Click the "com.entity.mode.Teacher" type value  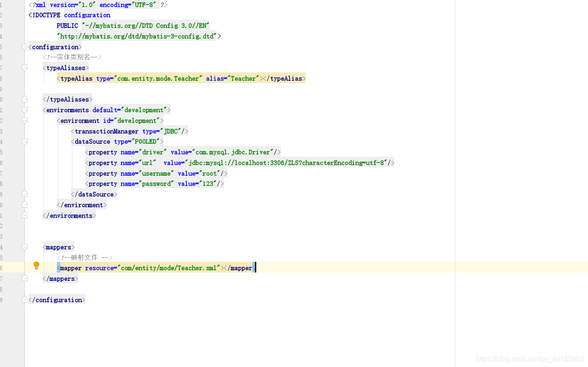[158, 79]
